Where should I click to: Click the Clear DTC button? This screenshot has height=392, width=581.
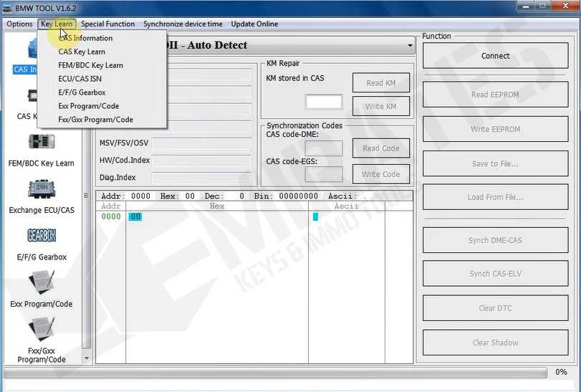point(496,308)
